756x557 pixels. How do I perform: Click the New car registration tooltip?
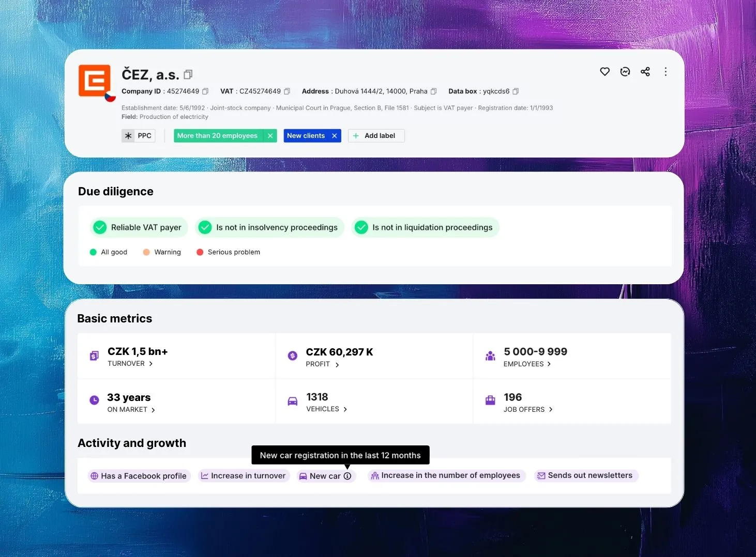[x=340, y=455]
